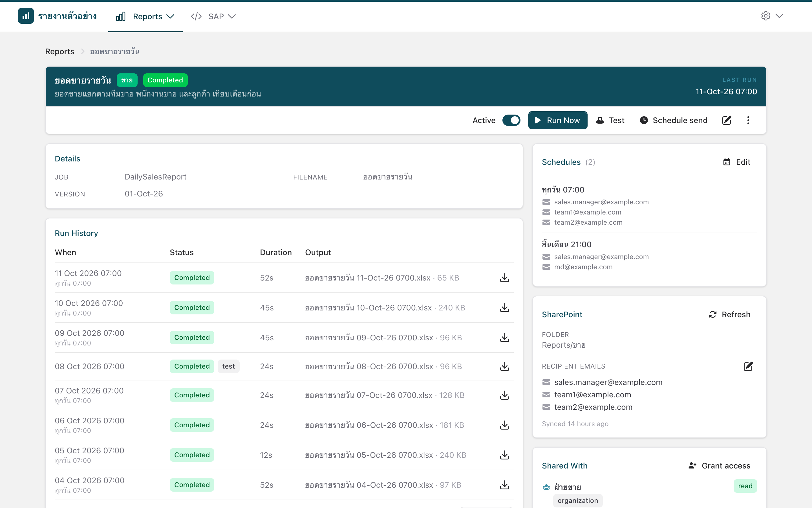Expand the SAP dropdown menu

pos(213,16)
